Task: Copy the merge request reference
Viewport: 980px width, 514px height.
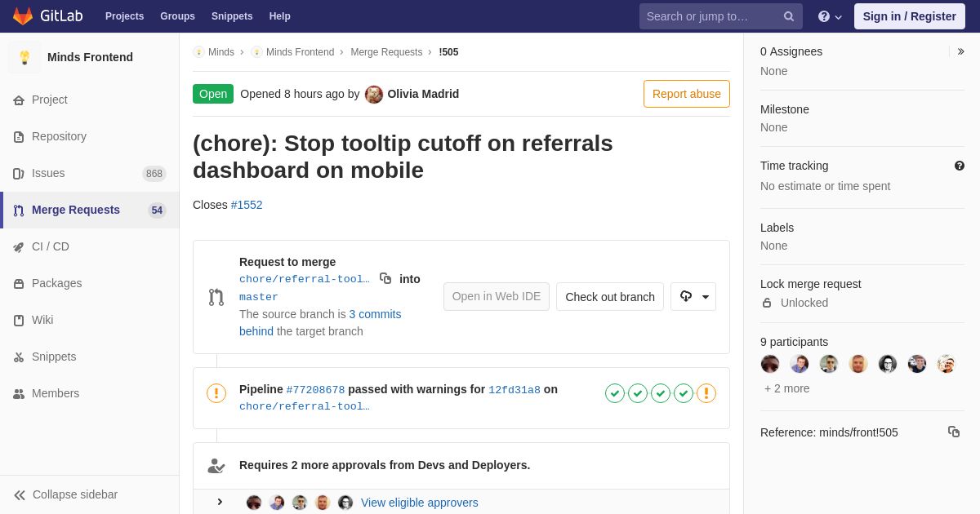Action: [954, 432]
